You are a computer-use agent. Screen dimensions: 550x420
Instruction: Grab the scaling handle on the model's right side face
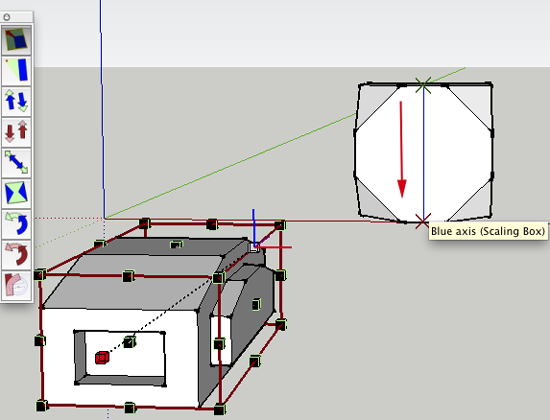tap(256, 304)
